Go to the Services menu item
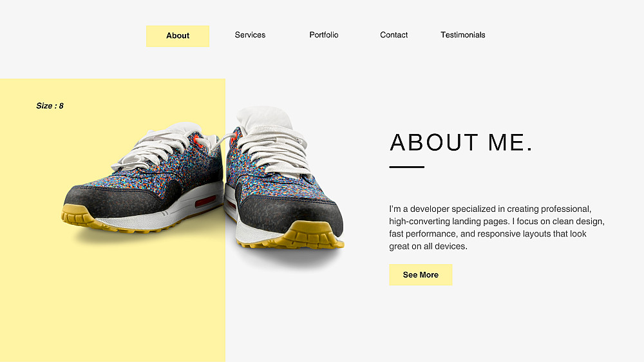Image resolution: width=644 pixels, height=362 pixels. (x=250, y=35)
